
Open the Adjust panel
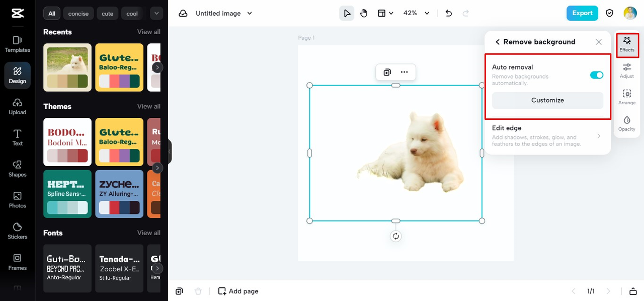627,70
